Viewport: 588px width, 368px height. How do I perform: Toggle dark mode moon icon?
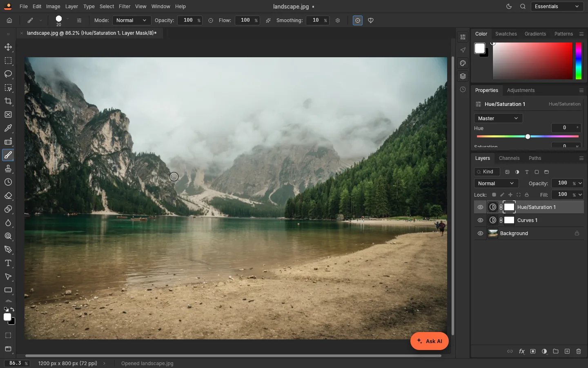509,7
